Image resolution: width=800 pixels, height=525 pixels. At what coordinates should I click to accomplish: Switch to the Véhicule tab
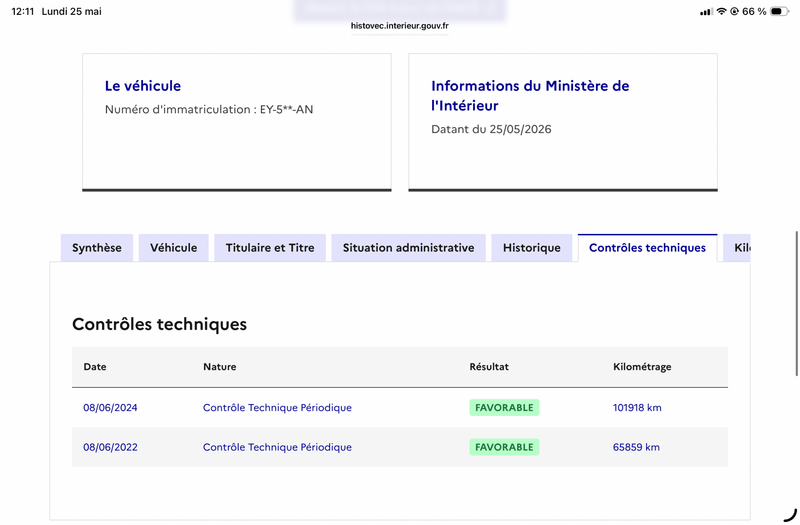pyautogui.click(x=173, y=248)
